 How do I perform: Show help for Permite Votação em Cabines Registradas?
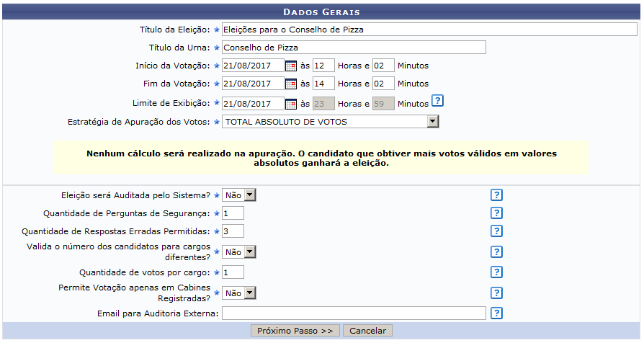click(x=496, y=293)
